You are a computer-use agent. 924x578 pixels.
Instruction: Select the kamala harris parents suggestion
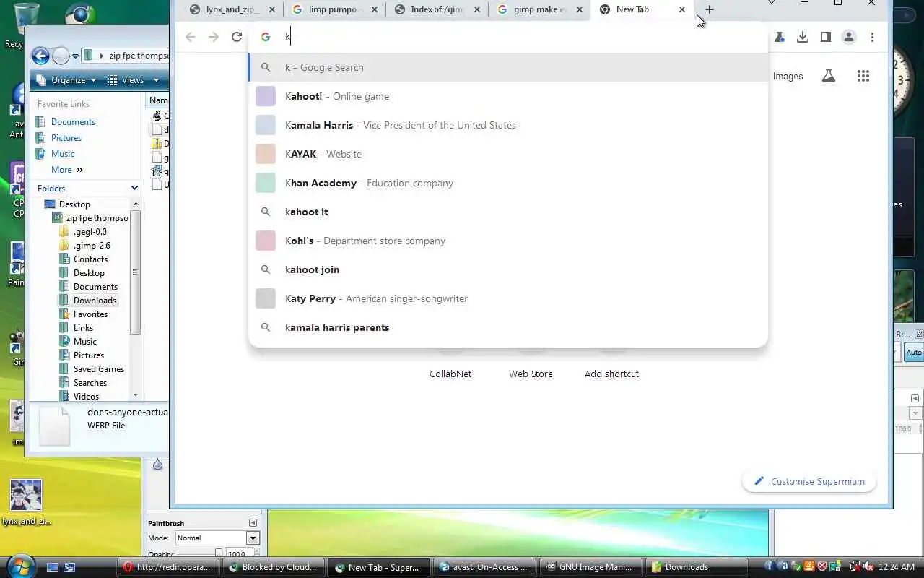click(x=508, y=327)
